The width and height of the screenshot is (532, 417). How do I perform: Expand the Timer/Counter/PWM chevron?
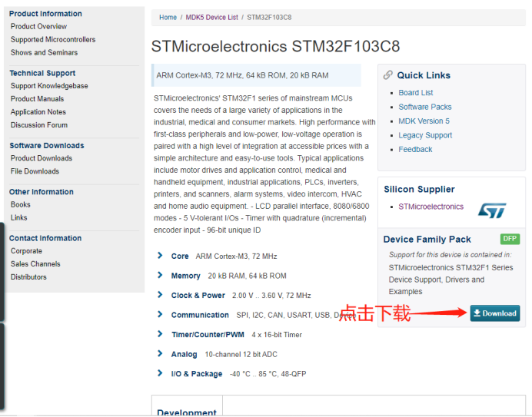click(x=160, y=334)
